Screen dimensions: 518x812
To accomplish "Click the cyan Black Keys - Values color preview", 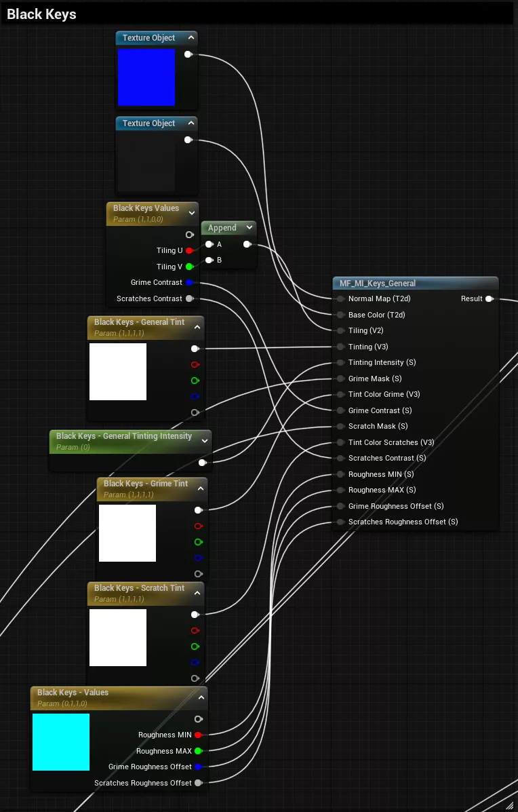I will (x=61, y=742).
